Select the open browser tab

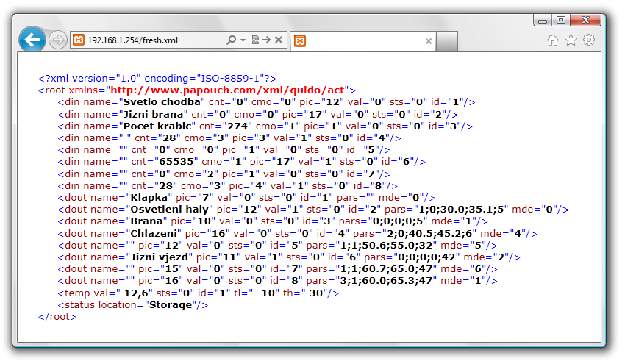coord(363,40)
